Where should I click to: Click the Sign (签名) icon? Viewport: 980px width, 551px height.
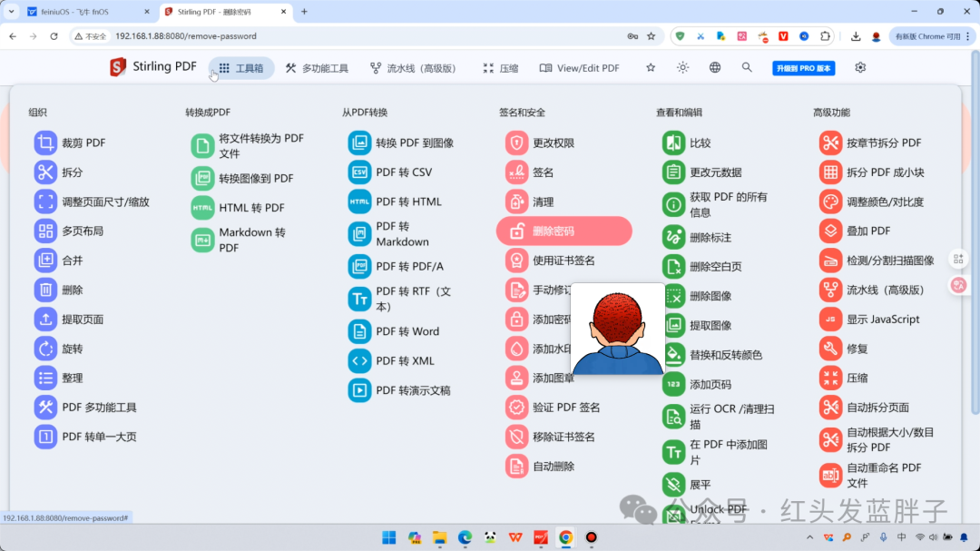pyautogui.click(x=516, y=172)
